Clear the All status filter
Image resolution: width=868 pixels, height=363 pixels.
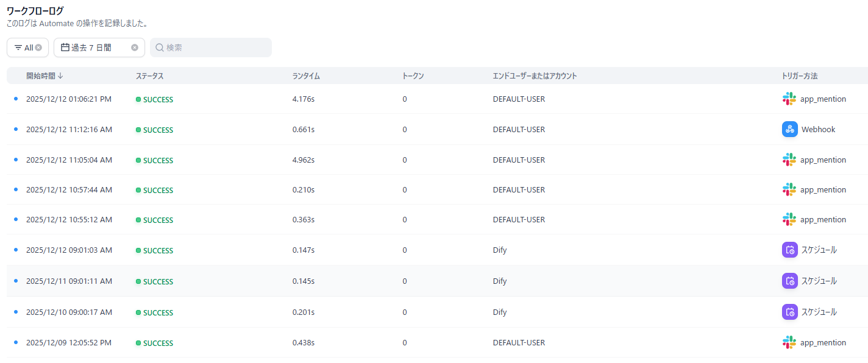[x=38, y=48]
